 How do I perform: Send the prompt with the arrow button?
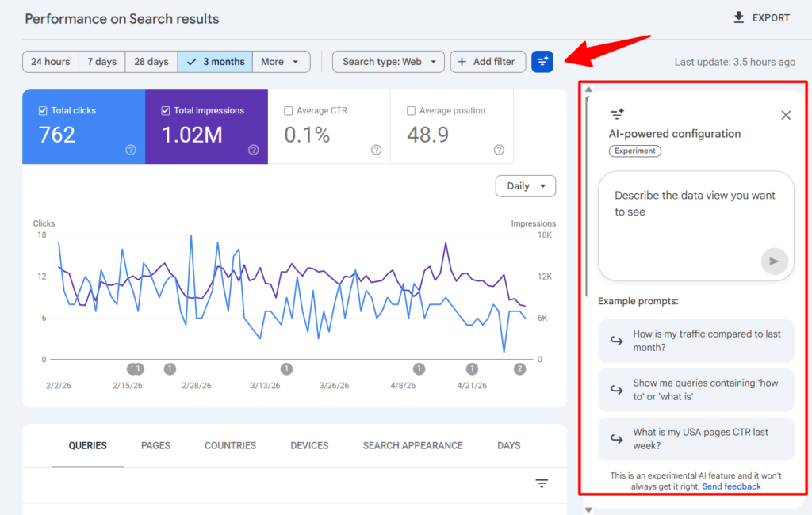tap(774, 261)
